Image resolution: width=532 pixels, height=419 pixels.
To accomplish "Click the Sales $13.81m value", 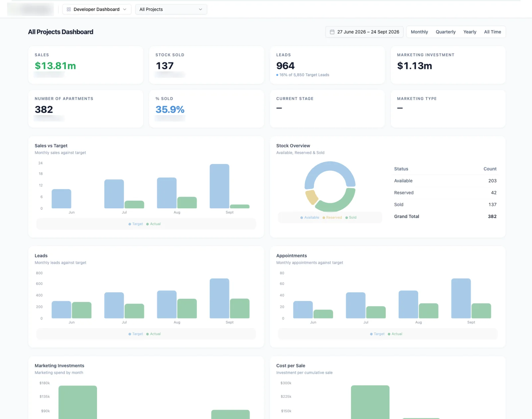I will pyautogui.click(x=55, y=66).
